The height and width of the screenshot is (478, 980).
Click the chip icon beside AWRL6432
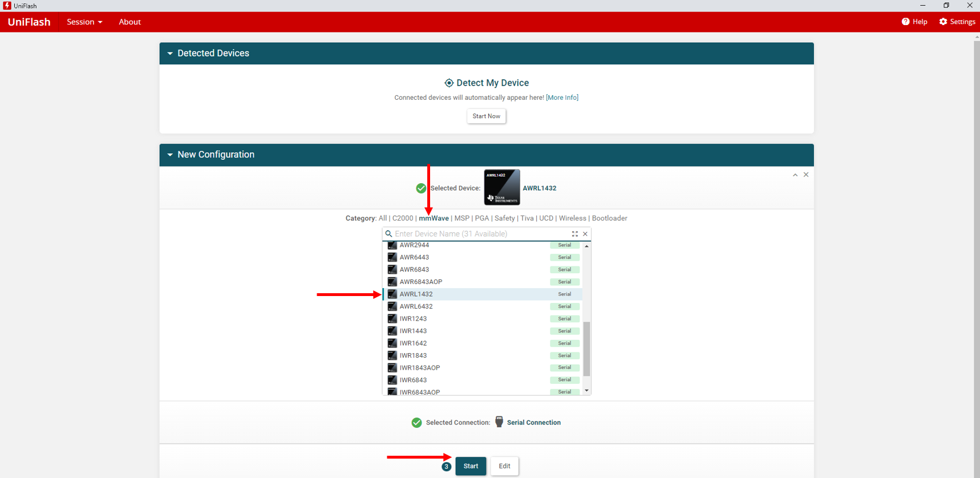point(392,306)
